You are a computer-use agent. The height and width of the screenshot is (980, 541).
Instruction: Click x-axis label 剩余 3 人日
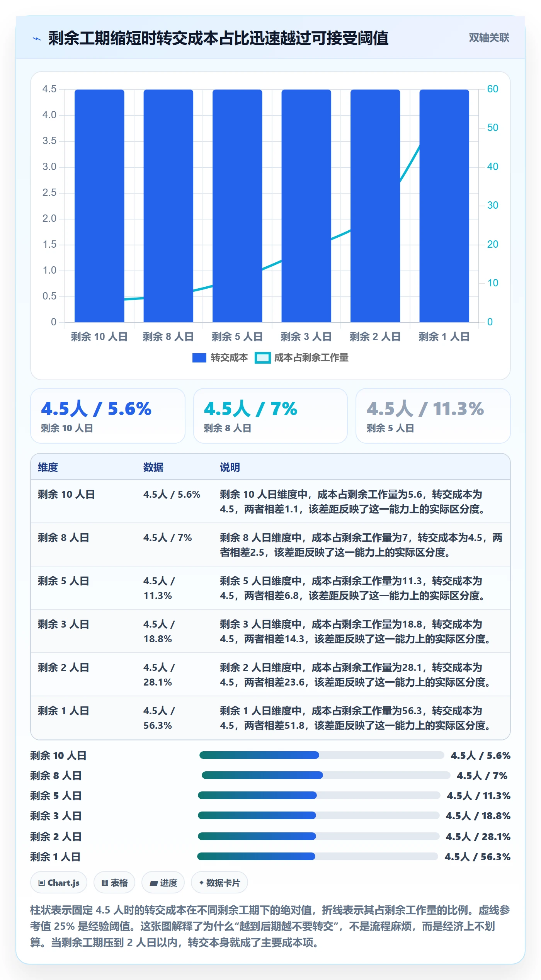coord(306,337)
